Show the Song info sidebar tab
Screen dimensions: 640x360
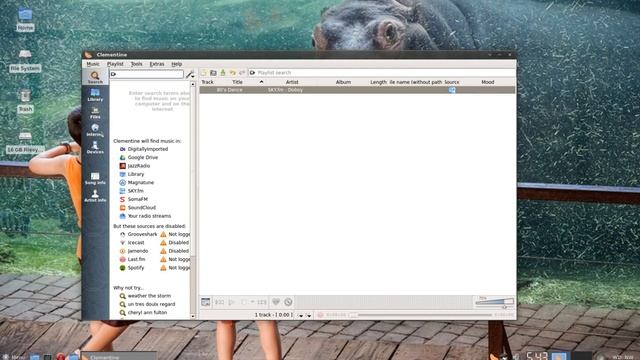[x=95, y=178]
